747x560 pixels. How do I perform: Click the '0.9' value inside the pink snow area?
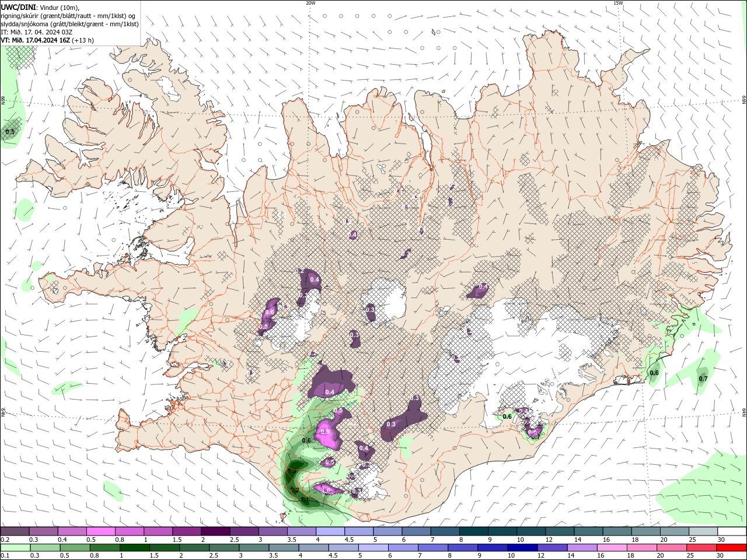point(325,432)
